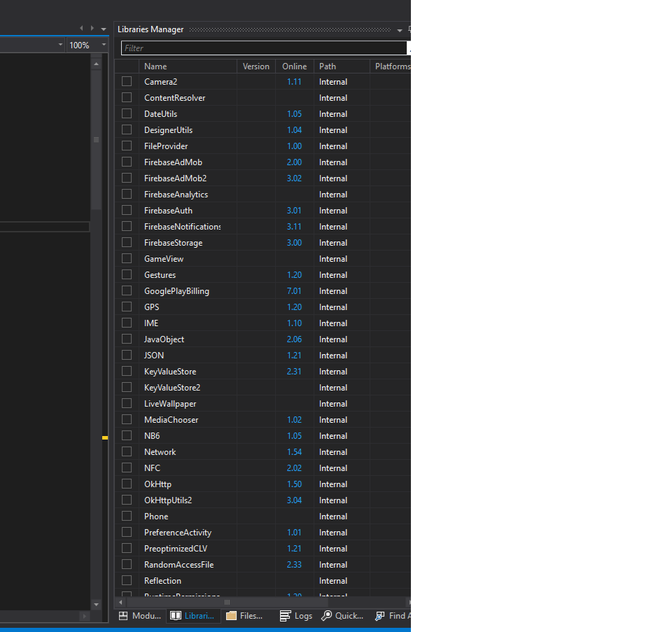Go to next editor tab arrow
This screenshot has width=672, height=632.
[92, 28]
